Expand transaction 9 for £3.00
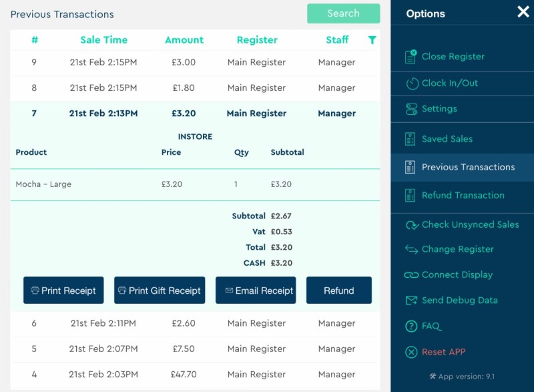 pos(195,63)
